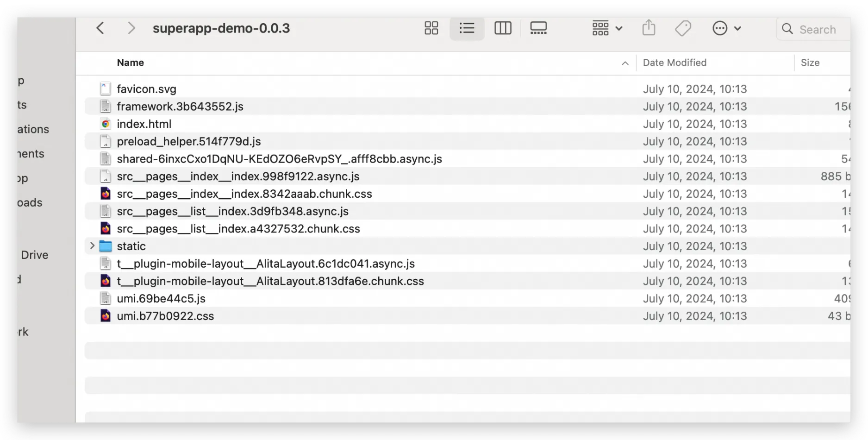Select the favicon.svg file name

click(146, 89)
